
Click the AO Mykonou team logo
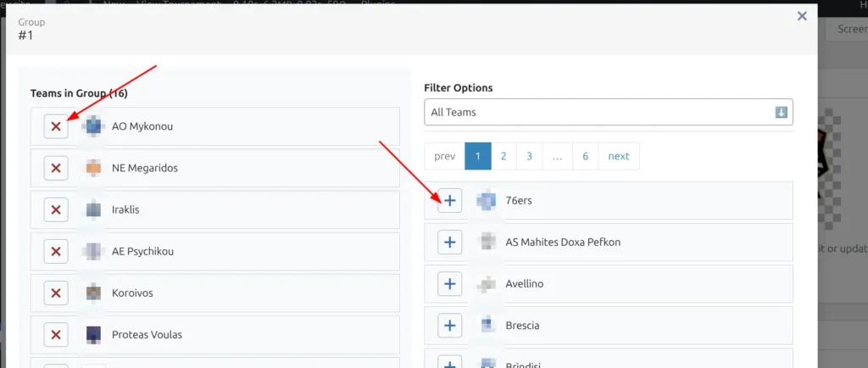click(x=93, y=126)
